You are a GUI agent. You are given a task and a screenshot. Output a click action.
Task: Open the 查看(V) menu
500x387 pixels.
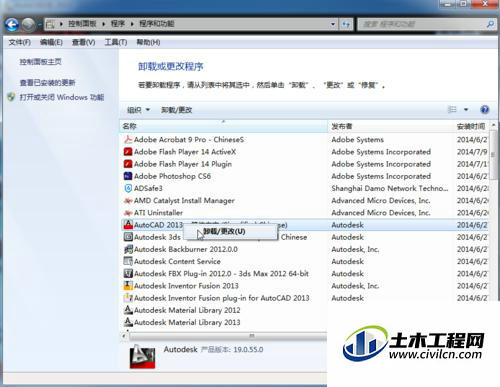83,42
